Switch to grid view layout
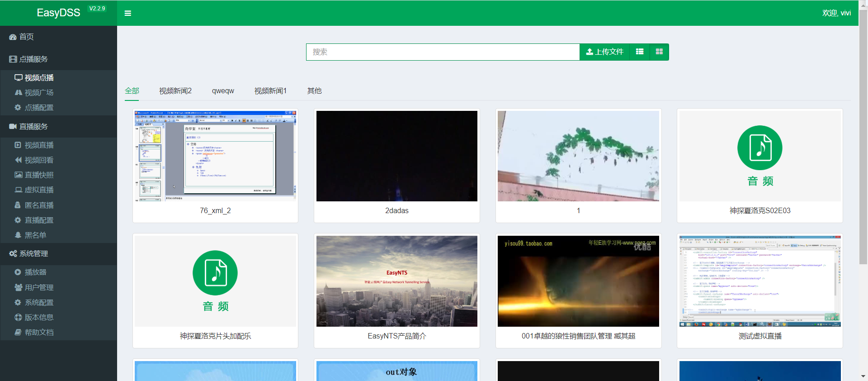 659,52
